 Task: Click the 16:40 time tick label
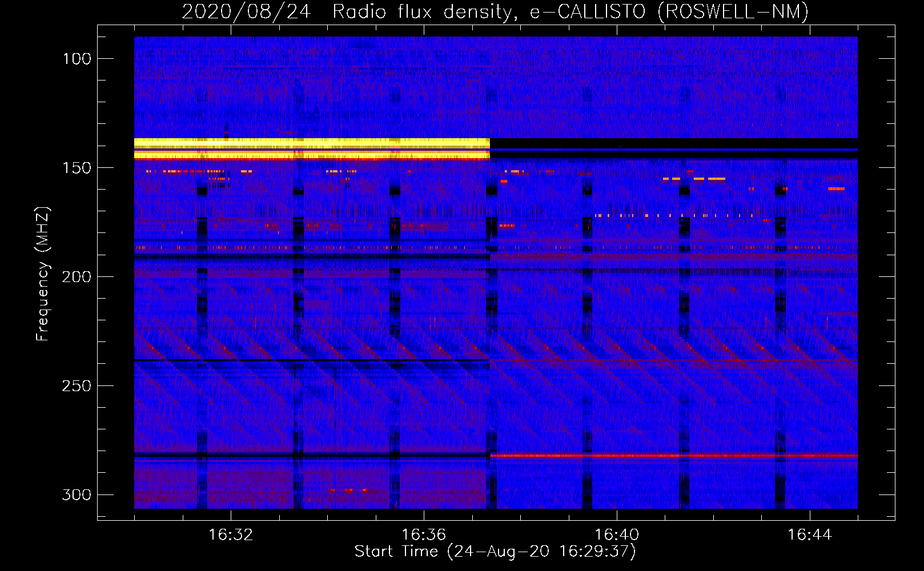[617, 535]
